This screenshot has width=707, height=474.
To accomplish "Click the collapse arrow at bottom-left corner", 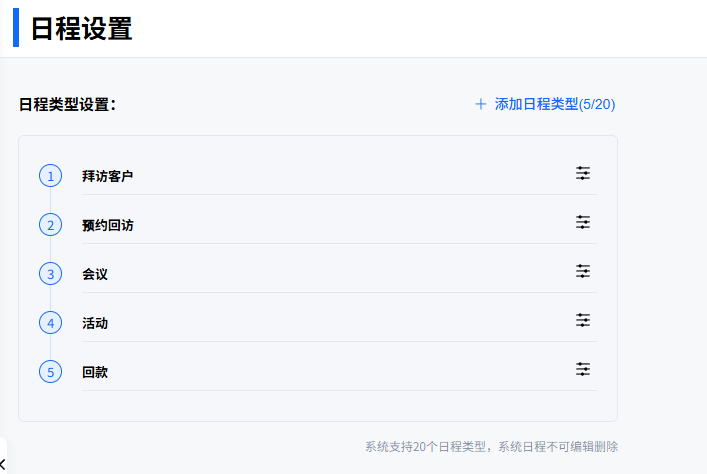I will 3,462.
